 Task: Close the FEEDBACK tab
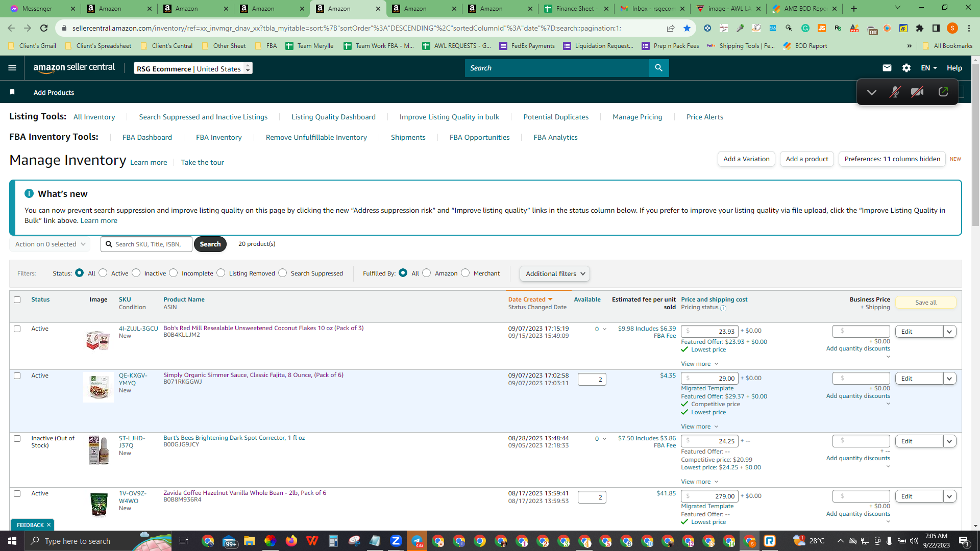tap(48, 525)
